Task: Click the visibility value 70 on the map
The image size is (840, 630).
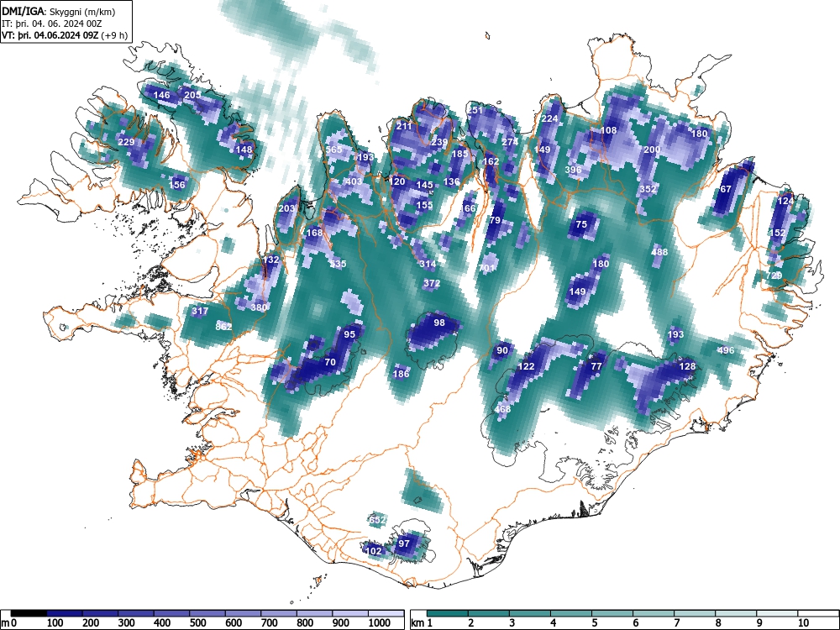Action: coord(330,362)
